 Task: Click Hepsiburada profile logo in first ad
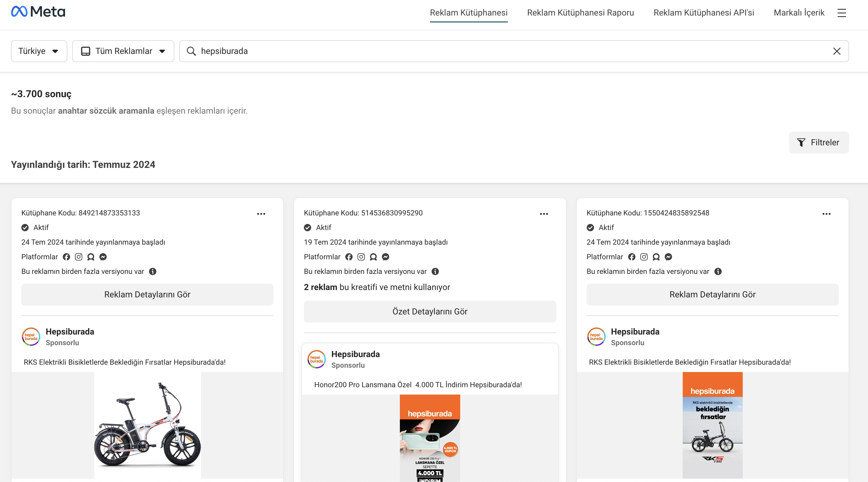coord(31,336)
